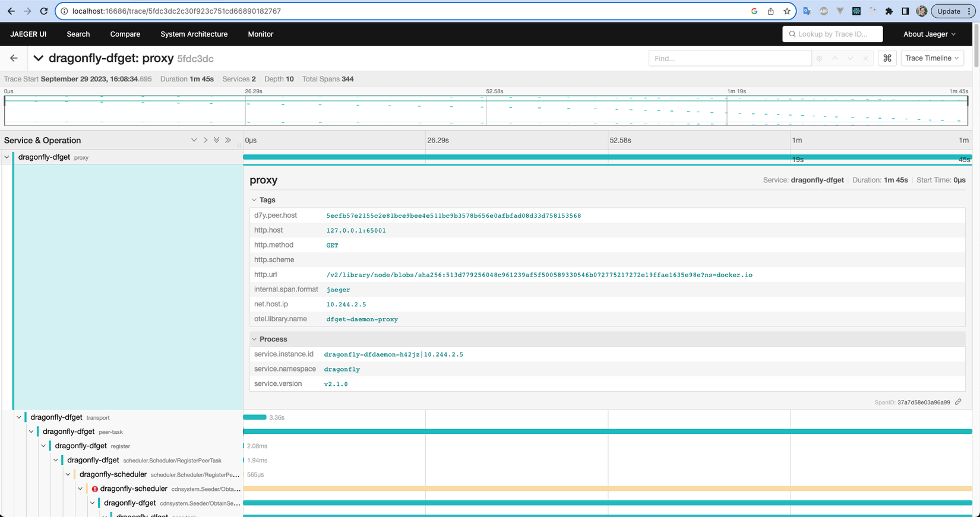Open the Vue devtools extension icon

tap(840, 11)
